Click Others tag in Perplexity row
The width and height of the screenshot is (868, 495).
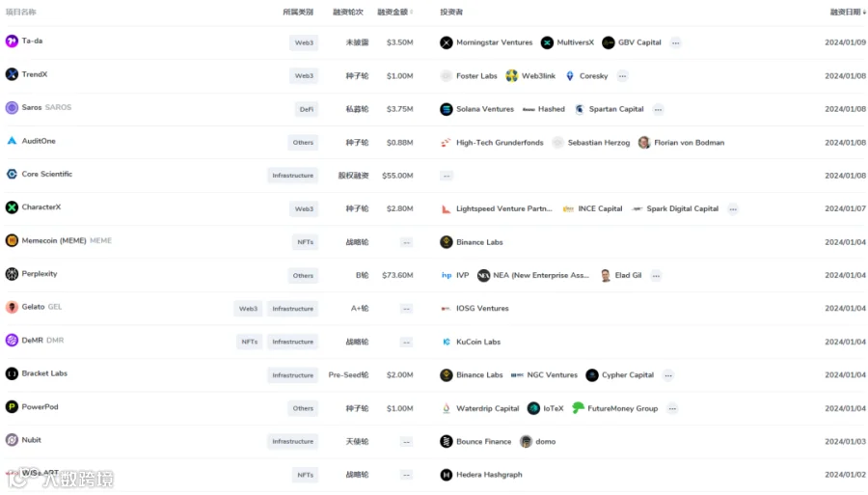click(303, 275)
